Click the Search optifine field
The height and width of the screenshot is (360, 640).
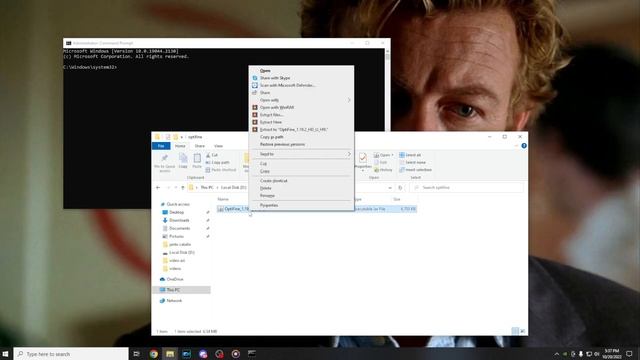pyautogui.click(x=467, y=188)
